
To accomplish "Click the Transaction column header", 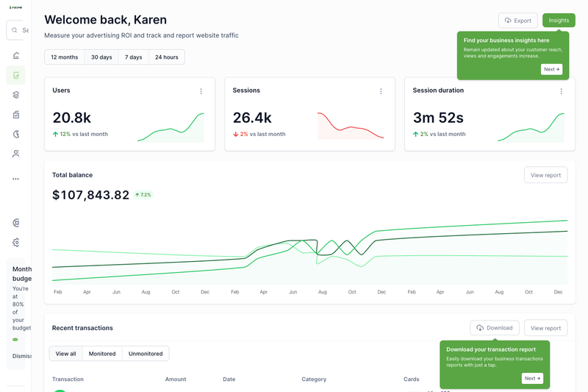I will click(x=68, y=379).
